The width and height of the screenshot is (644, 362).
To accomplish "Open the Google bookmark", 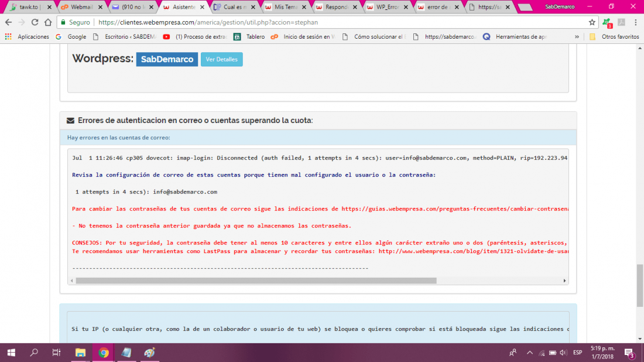I will coord(71,36).
